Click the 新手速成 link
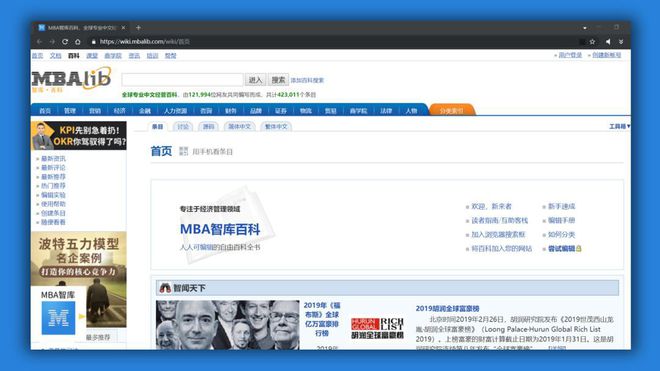This screenshot has width=660, height=371. [562, 206]
